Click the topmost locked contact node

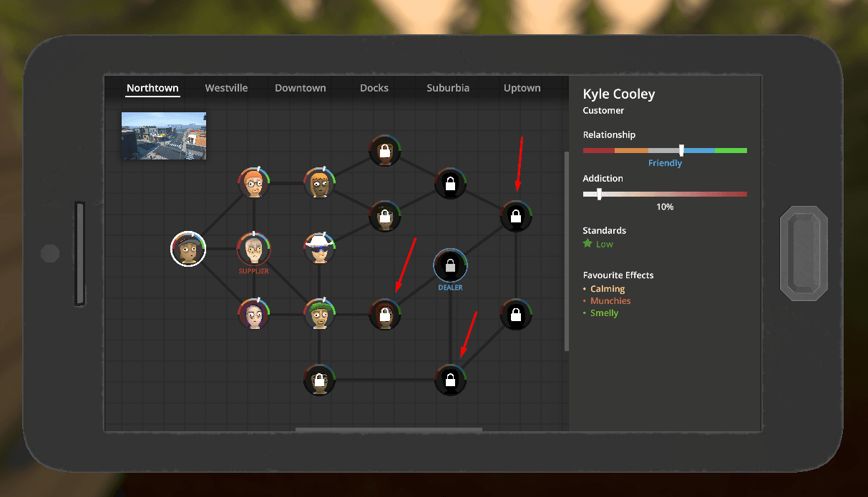tap(385, 151)
